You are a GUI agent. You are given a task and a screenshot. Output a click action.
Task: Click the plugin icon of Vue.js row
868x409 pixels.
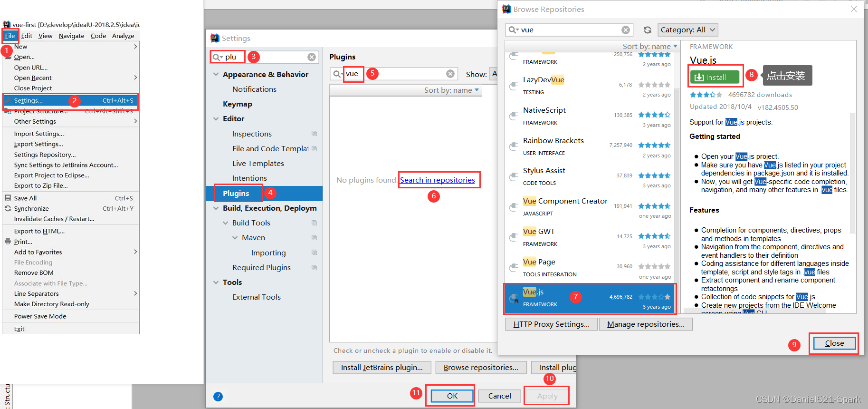(514, 298)
